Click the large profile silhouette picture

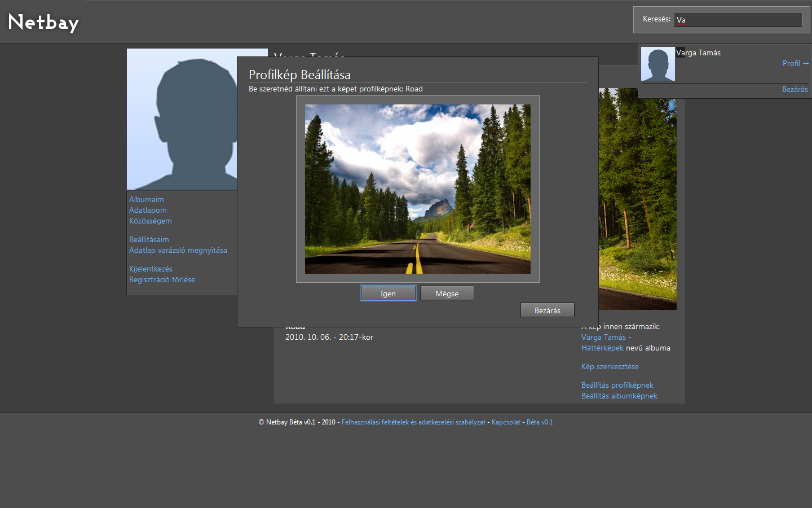(x=181, y=119)
